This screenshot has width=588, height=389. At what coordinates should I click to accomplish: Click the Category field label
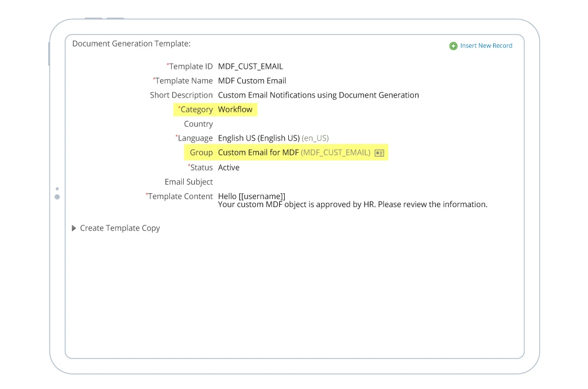[195, 110]
